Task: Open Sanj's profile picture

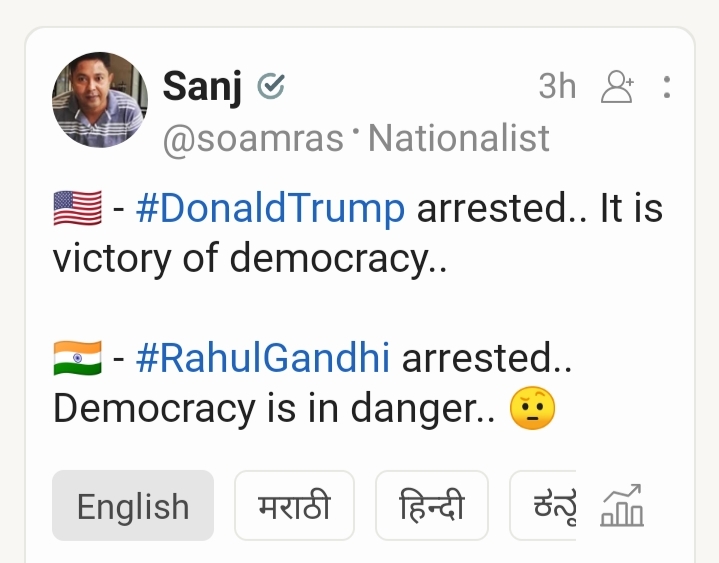Action: pos(100,100)
